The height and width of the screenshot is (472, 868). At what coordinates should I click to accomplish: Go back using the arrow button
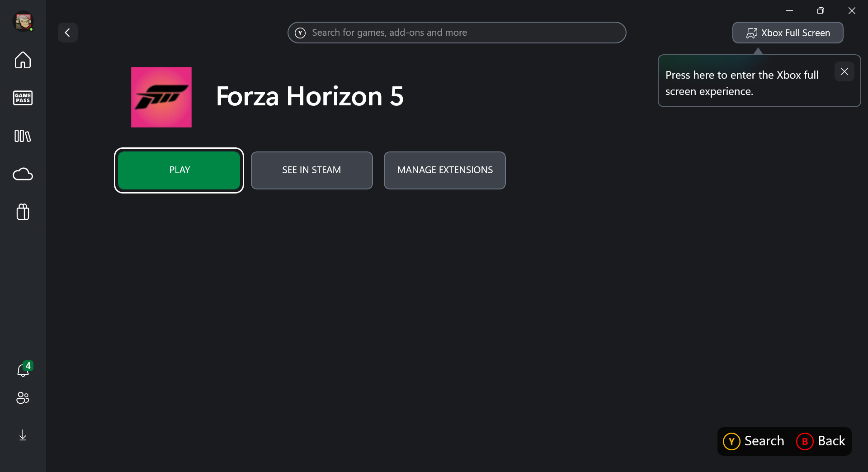point(68,33)
